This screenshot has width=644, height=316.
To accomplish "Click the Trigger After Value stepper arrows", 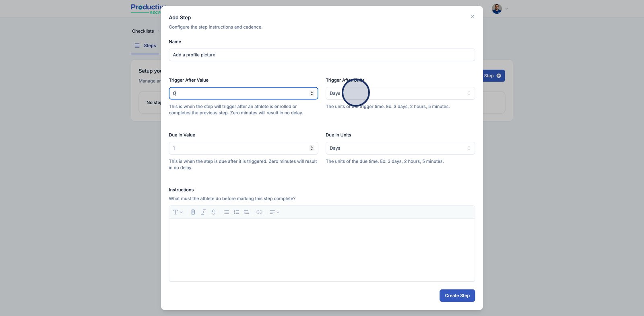I will (312, 93).
